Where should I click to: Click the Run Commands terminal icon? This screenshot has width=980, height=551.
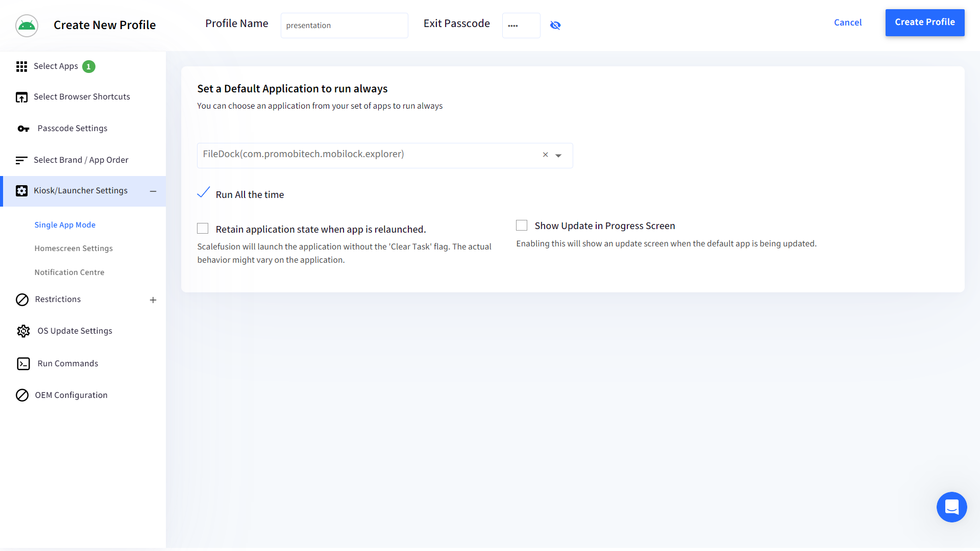tap(23, 364)
